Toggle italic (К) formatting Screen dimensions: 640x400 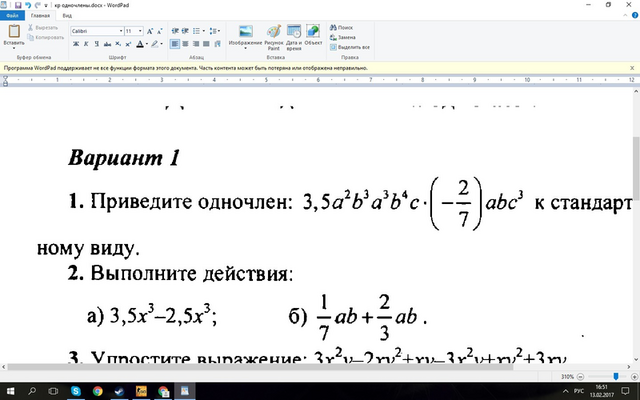point(86,44)
